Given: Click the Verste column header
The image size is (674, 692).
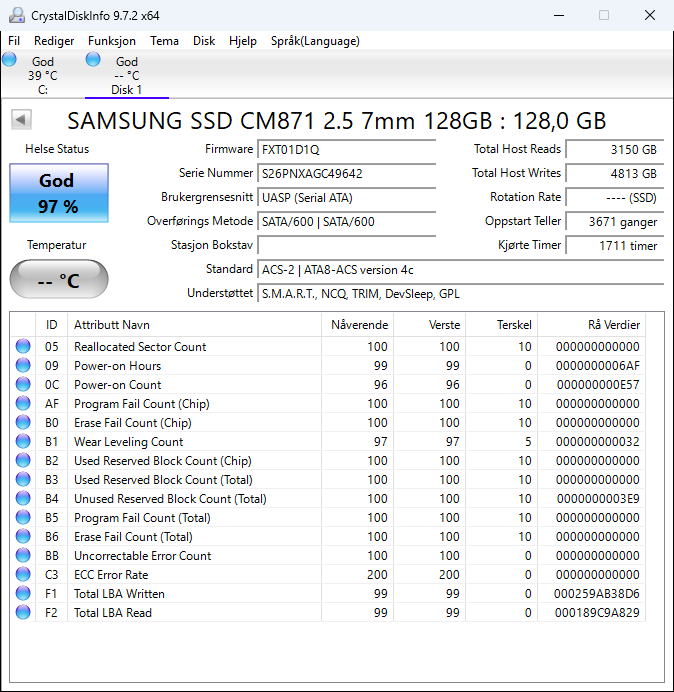Looking at the screenshot, I should [429, 325].
